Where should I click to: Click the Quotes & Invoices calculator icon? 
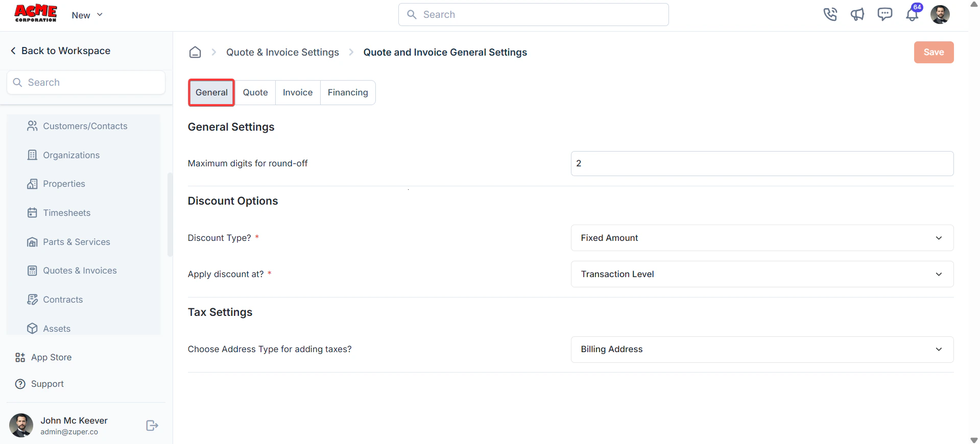pos(32,270)
